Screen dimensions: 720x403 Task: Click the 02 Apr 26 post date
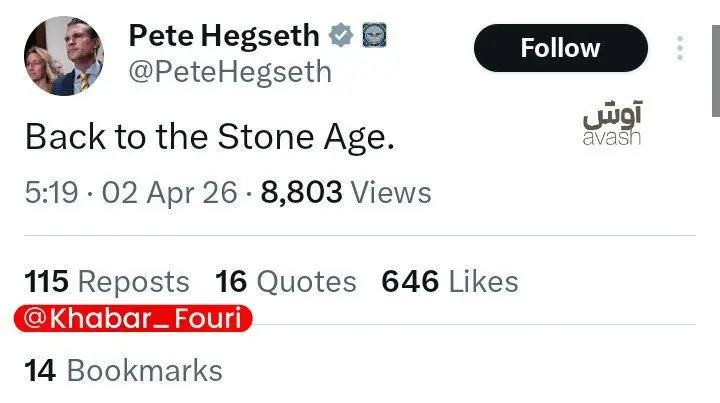coord(165,191)
